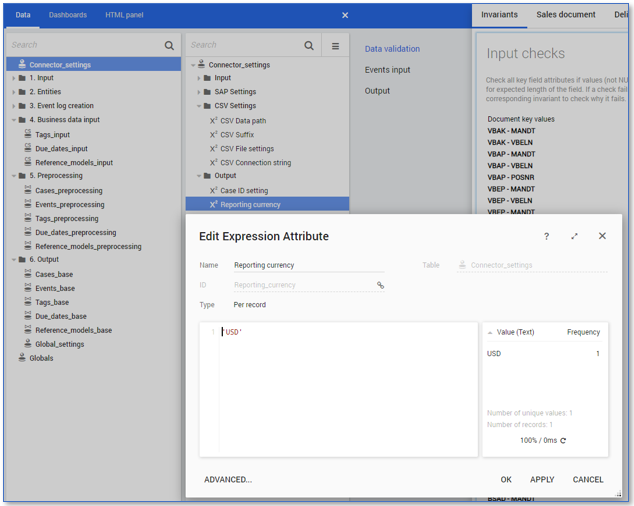Viewport: 634px width, 506px height.
Task: Select Events input in the menu
Action: [x=387, y=70]
